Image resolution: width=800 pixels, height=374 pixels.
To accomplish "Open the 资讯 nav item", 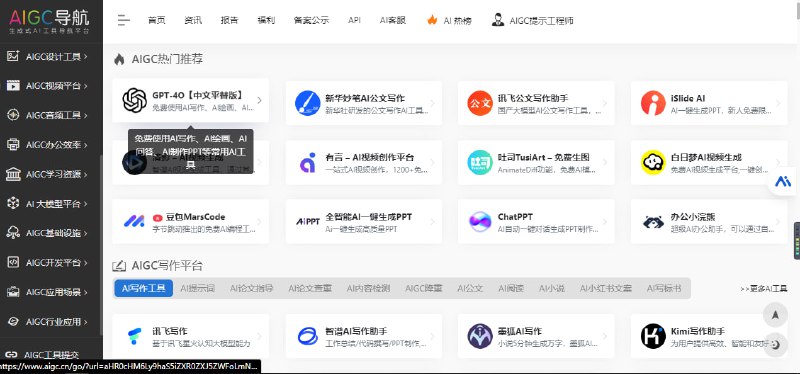I will (193, 20).
